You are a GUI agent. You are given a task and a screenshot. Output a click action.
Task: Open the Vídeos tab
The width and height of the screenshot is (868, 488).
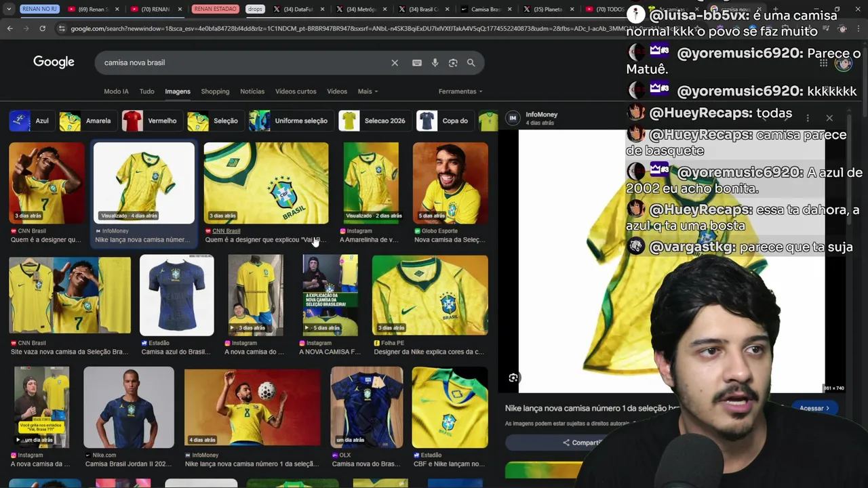337,91
